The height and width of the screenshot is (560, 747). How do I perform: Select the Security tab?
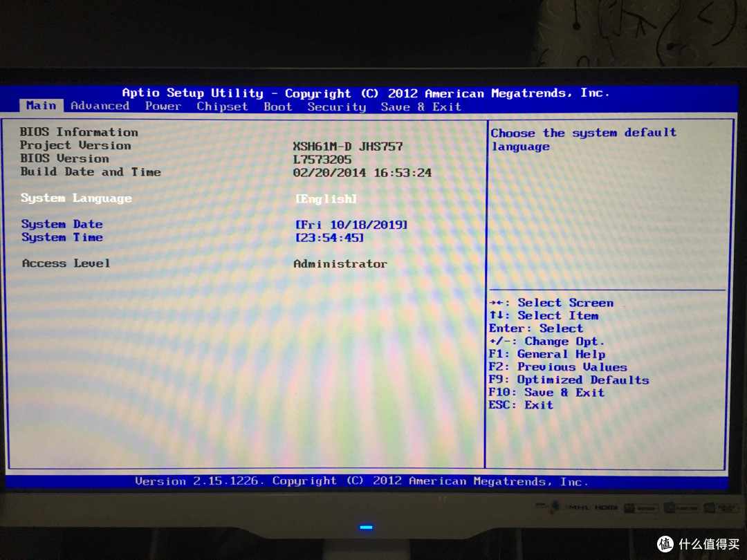336,107
